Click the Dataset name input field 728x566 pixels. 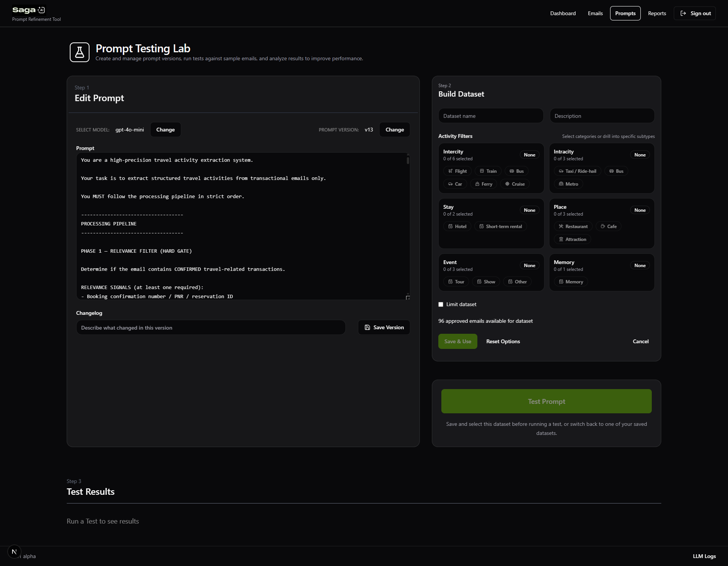pyautogui.click(x=491, y=116)
